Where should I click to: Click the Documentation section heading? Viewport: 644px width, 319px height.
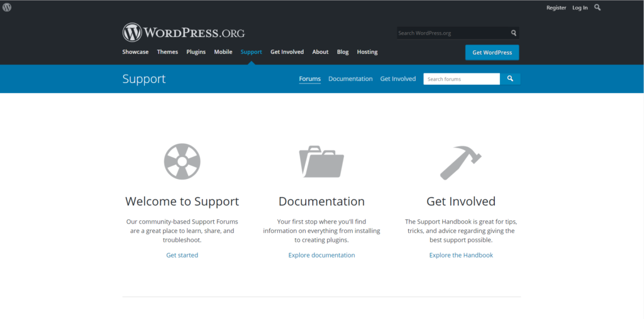tap(321, 202)
